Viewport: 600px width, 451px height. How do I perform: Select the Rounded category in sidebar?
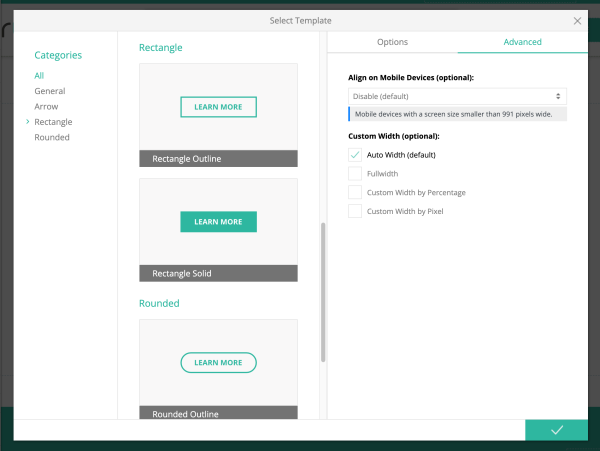tap(52, 137)
